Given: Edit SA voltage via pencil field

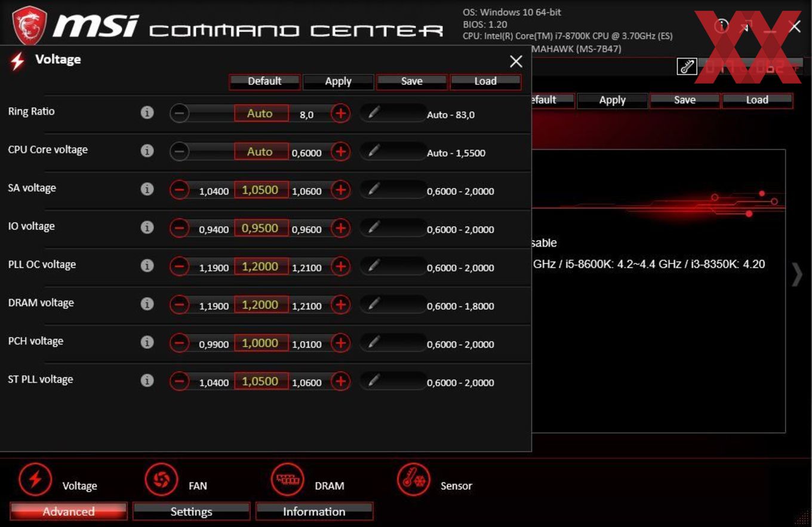Looking at the screenshot, I should (x=392, y=190).
